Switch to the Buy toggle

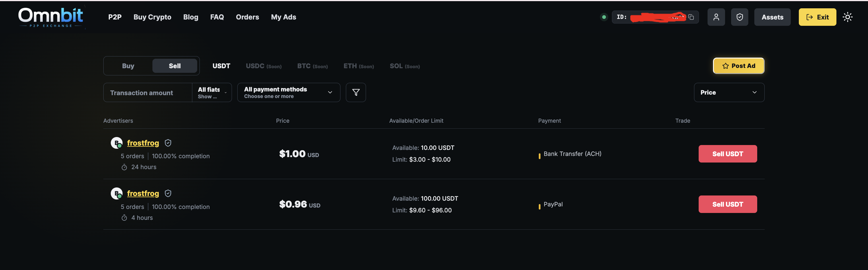(128, 66)
